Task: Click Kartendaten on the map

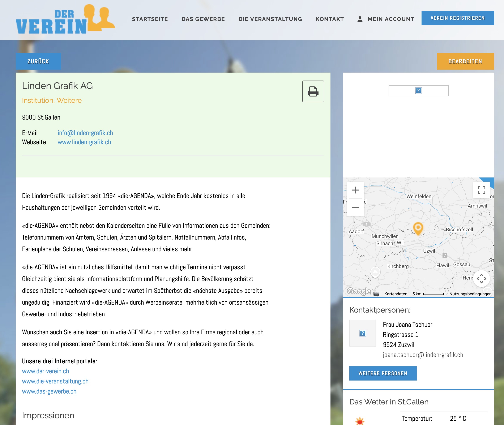Action: click(396, 294)
